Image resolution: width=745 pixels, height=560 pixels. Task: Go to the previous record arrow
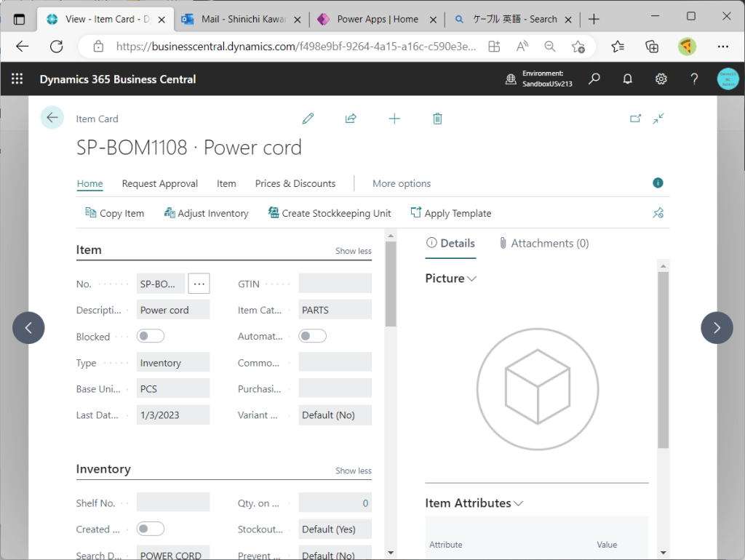point(28,328)
